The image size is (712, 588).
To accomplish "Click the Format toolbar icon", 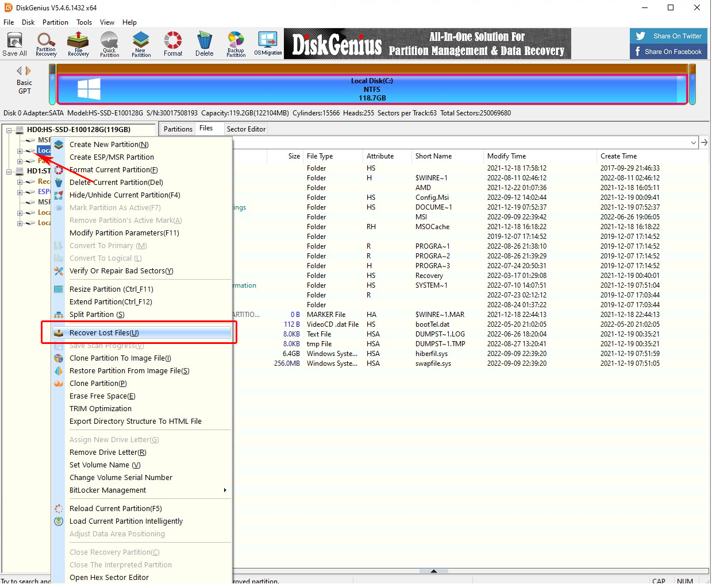I will 173,44.
